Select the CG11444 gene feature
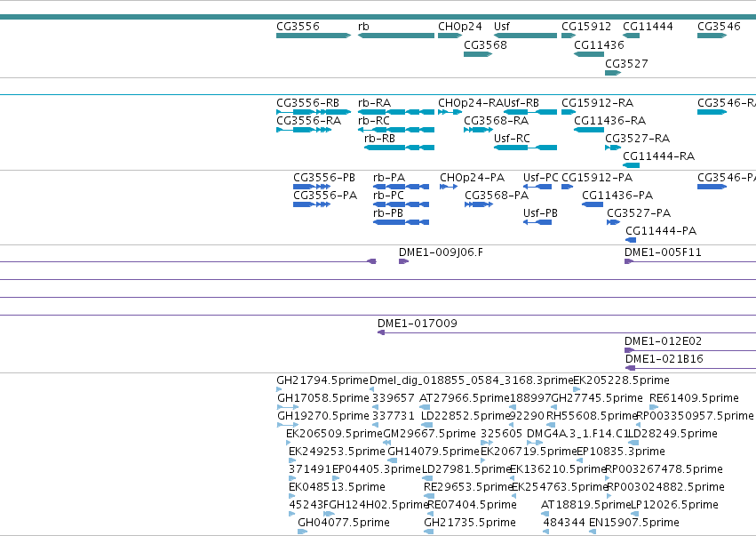 (x=631, y=36)
